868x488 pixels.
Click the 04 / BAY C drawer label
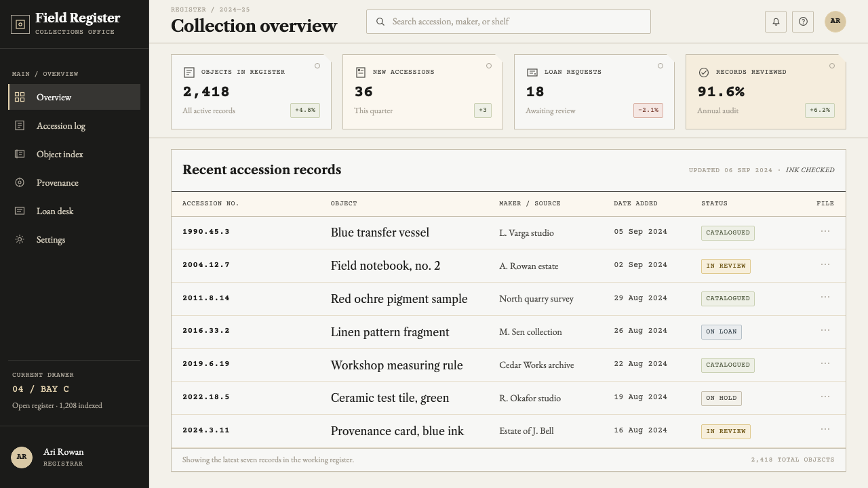pos(41,389)
